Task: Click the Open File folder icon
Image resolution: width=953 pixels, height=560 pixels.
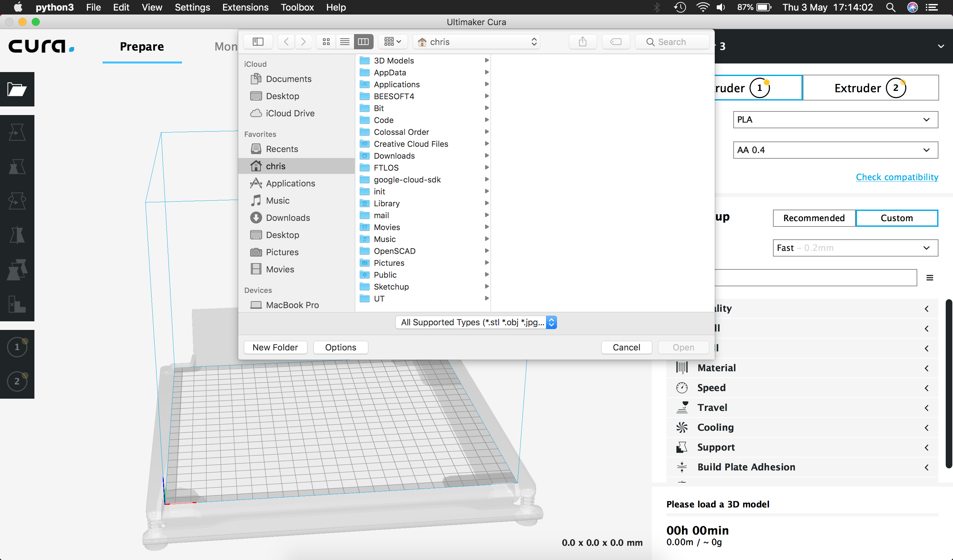Action: point(17,89)
